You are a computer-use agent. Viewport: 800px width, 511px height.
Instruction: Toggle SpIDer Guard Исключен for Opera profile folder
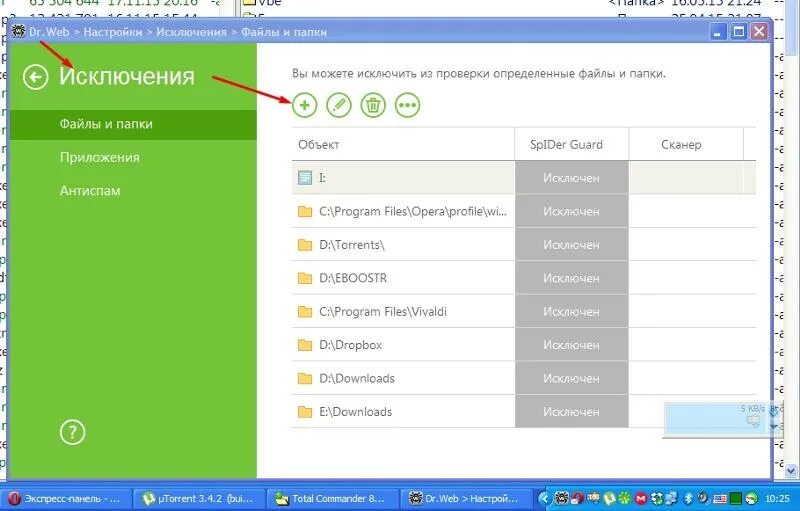tap(571, 211)
